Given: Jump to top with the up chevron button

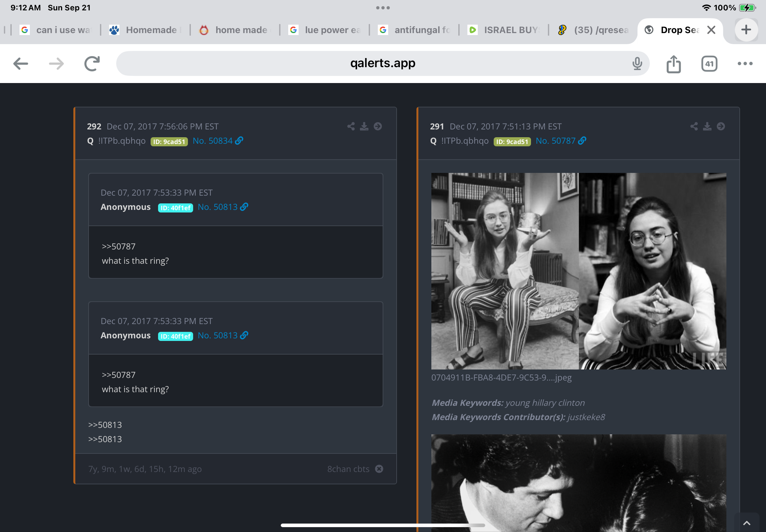Looking at the screenshot, I should (746, 523).
